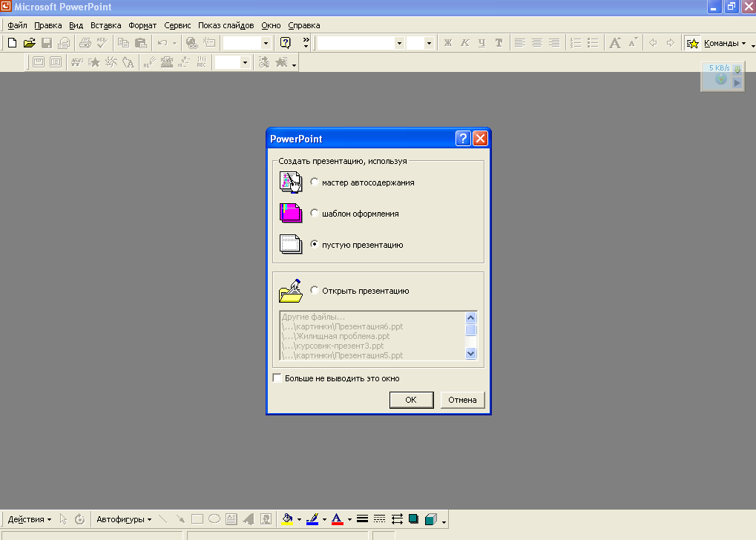Click the numbered list icon

tap(576, 43)
